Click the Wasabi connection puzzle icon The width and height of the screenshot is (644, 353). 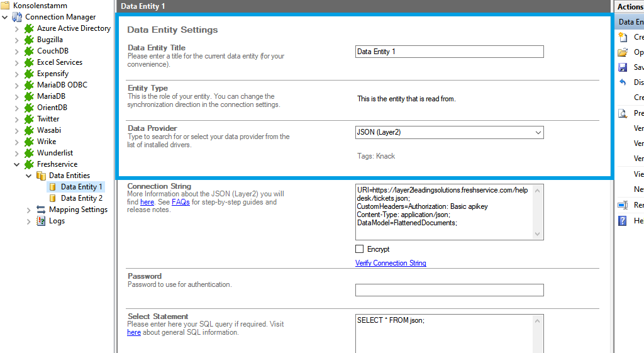(29, 130)
